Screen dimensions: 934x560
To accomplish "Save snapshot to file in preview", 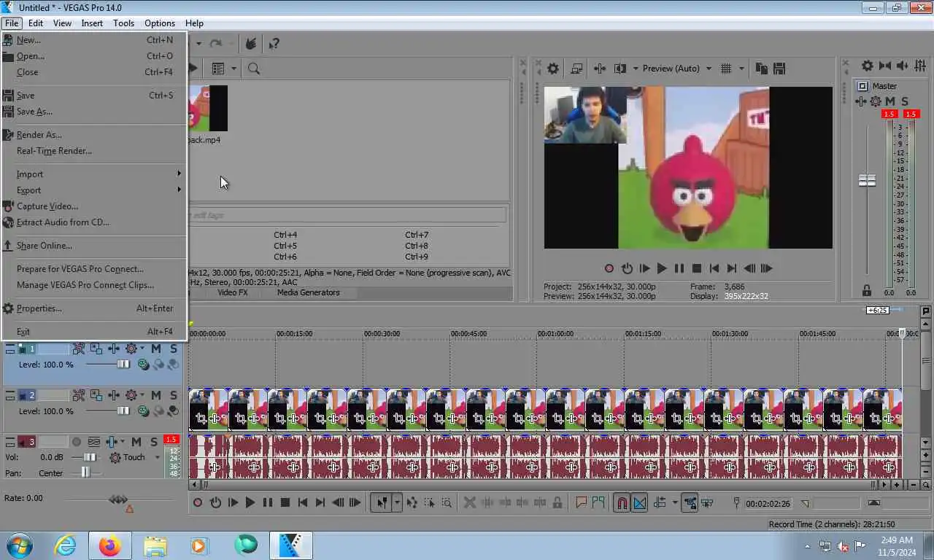I will (x=779, y=69).
